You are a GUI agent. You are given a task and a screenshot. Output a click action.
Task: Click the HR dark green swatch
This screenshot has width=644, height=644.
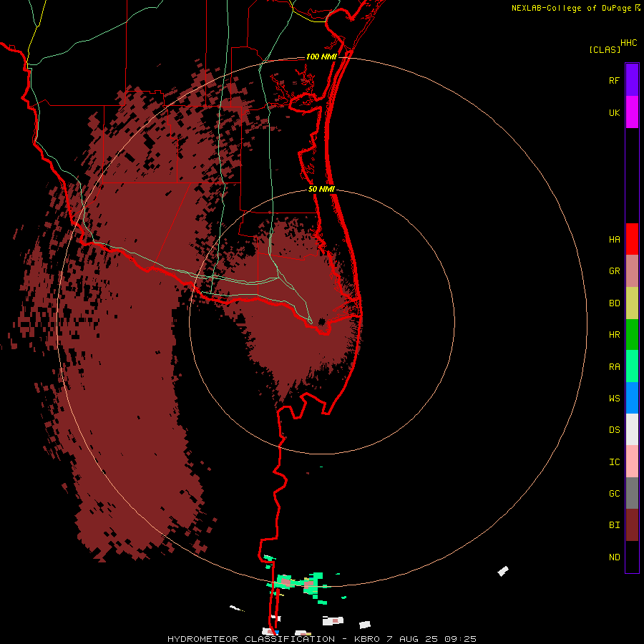pyautogui.click(x=632, y=335)
